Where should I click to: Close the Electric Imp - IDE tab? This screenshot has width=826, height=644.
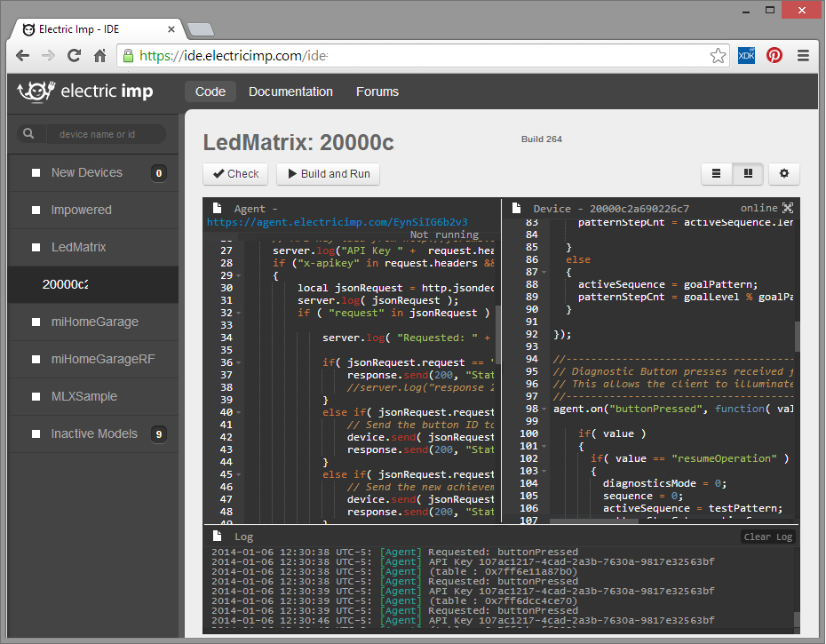point(171,29)
